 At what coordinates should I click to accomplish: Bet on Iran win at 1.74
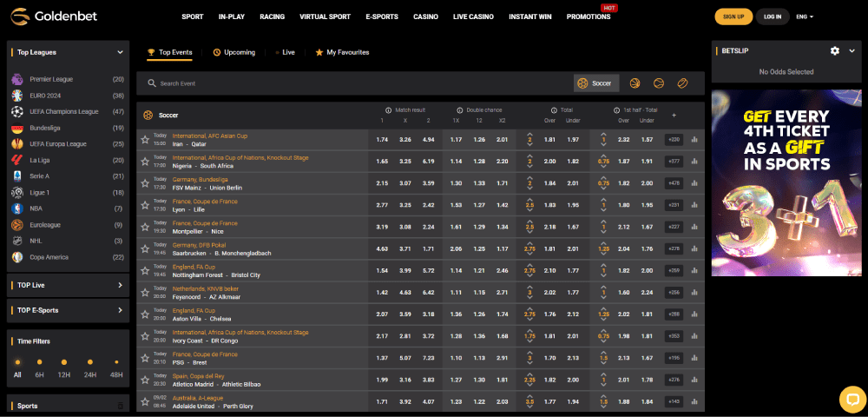click(382, 140)
